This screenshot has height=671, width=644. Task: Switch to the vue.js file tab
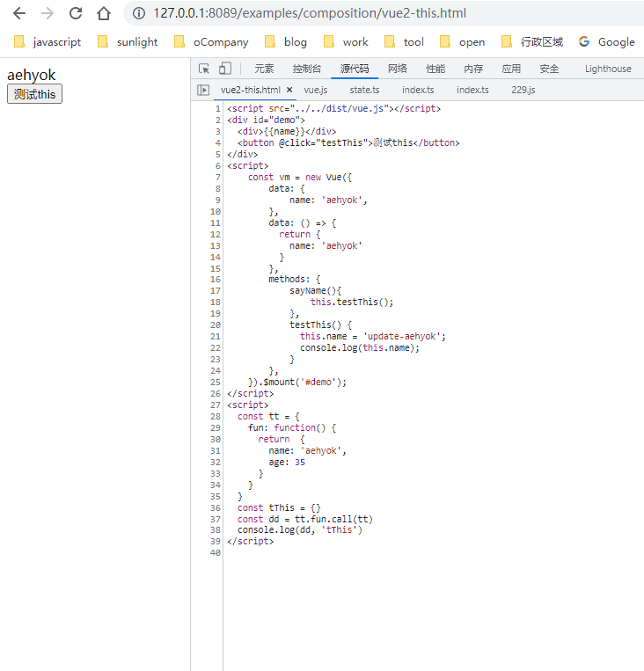316,90
